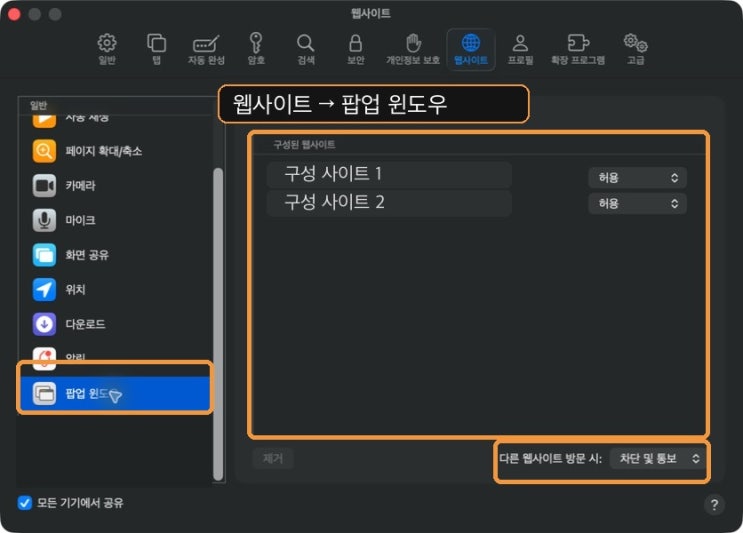This screenshot has height=533, width=743.
Task: Open the 고급 (Advanced) tab
Action: point(635,49)
